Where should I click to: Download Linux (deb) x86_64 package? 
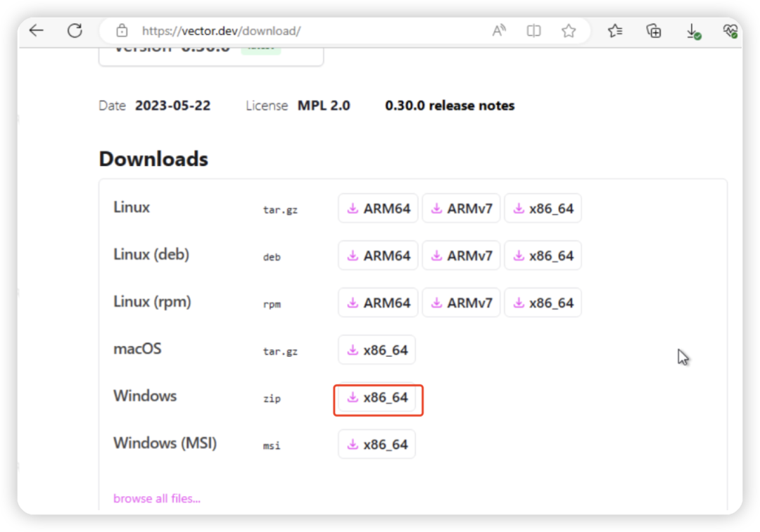pyautogui.click(x=543, y=255)
